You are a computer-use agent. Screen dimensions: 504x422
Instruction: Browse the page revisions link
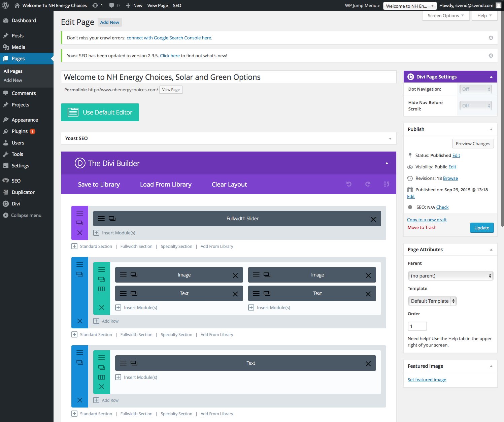click(450, 178)
